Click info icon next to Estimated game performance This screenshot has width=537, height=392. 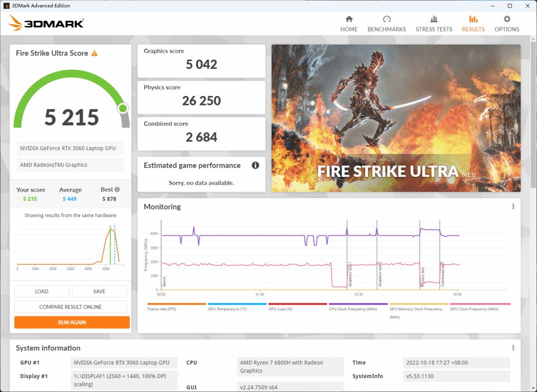pyautogui.click(x=255, y=165)
